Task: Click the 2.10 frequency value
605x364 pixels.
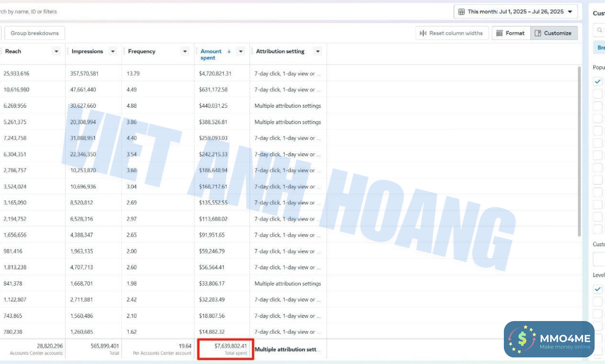Action: click(131, 316)
